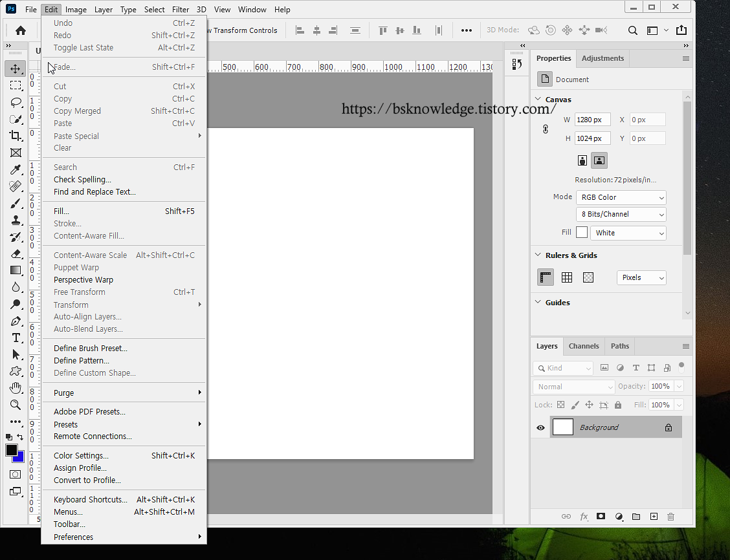Select the Brush tool
The image size is (730, 560).
coord(16,203)
